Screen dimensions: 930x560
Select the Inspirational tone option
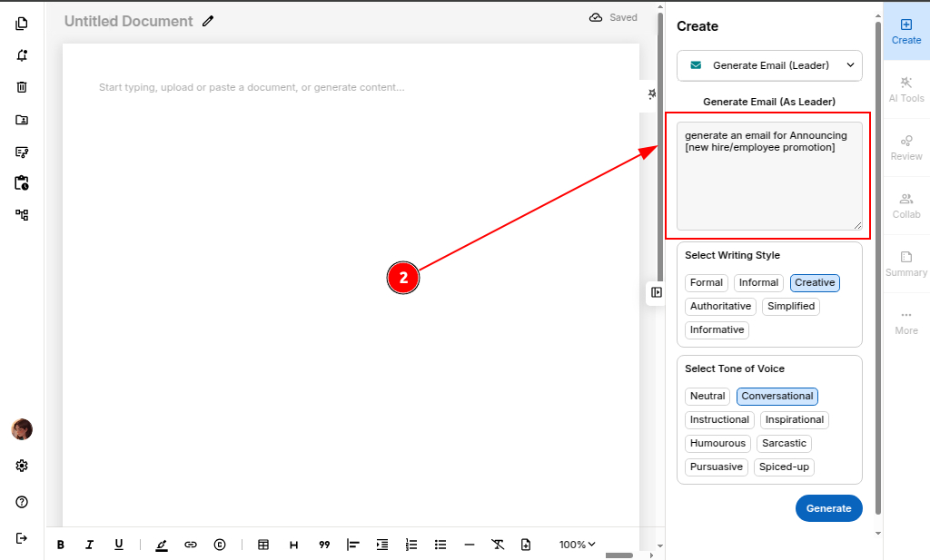[794, 419]
